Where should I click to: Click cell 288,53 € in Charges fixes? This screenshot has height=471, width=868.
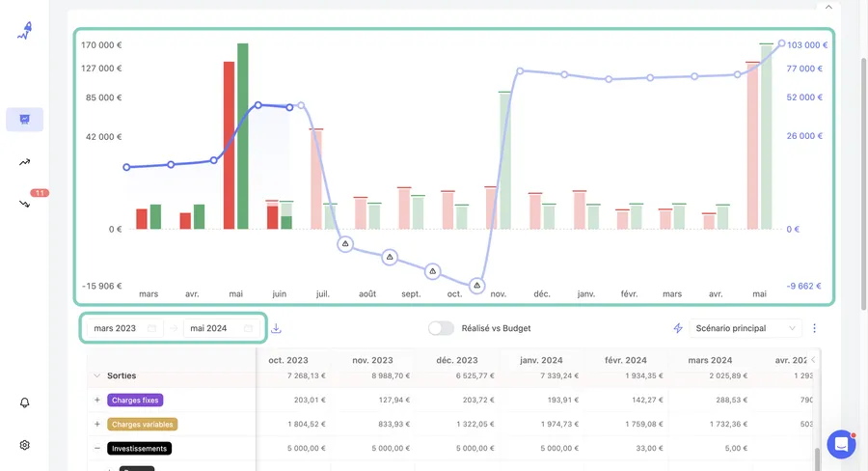pos(731,401)
